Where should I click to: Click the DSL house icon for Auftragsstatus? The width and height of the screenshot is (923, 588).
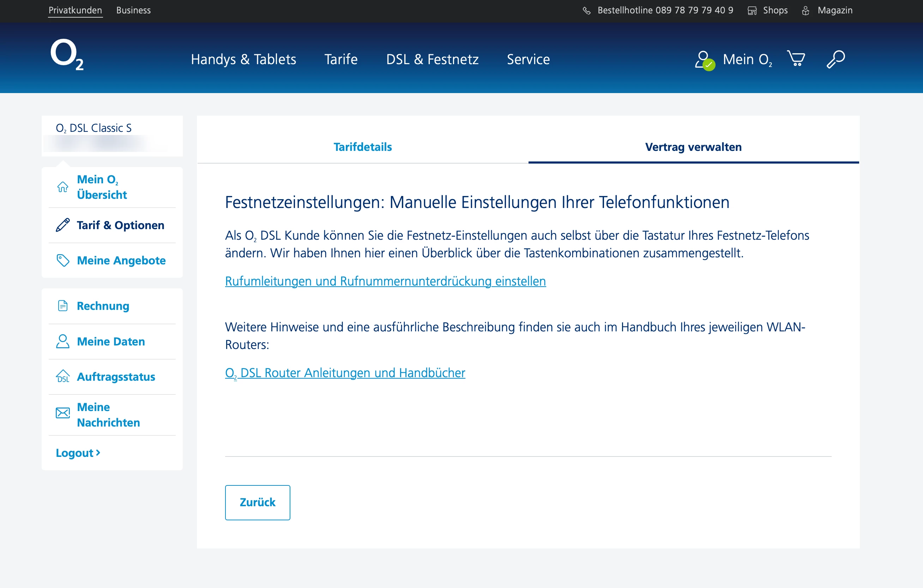tap(62, 376)
